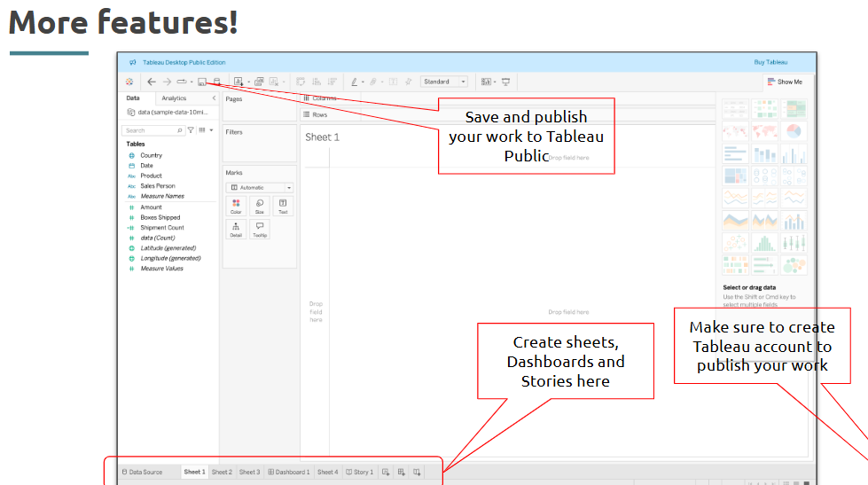Click the Undo back arrow
This screenshot has width=868, height=485.
pyautogui.click(x=151, y=82)
